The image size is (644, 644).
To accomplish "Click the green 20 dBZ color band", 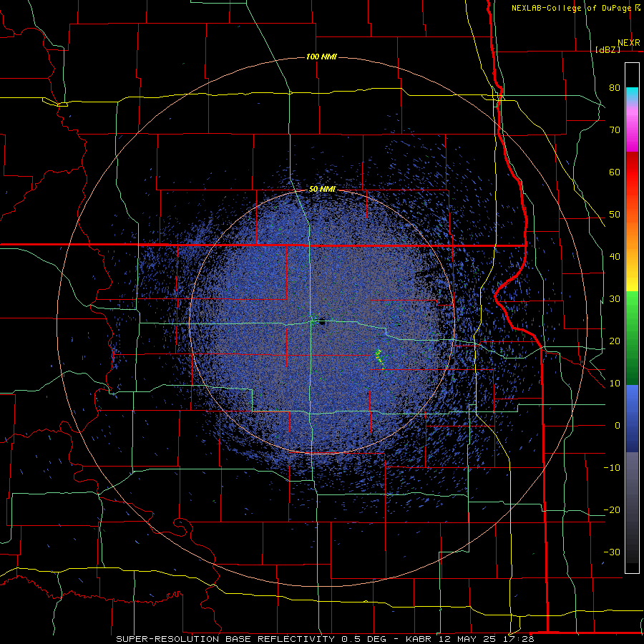I will (x=632, y=341).
